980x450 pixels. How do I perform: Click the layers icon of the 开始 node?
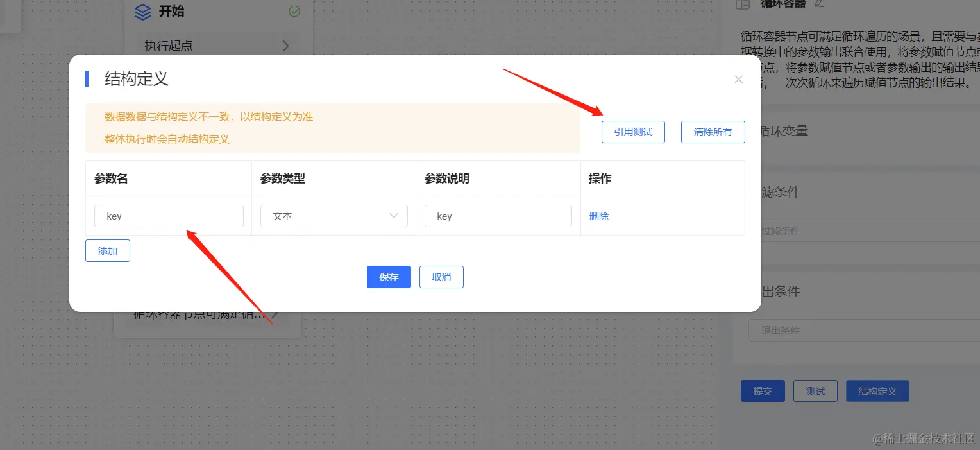point(143,12)
